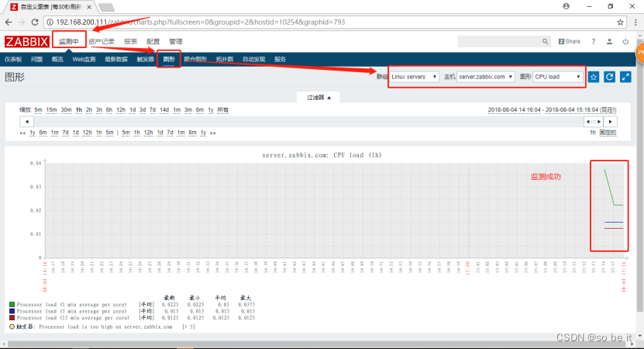Click the browser reload icon

35,22
